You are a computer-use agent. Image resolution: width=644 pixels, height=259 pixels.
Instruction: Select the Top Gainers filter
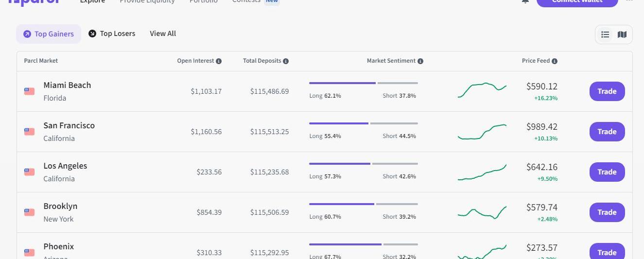[x=49, y=34]
